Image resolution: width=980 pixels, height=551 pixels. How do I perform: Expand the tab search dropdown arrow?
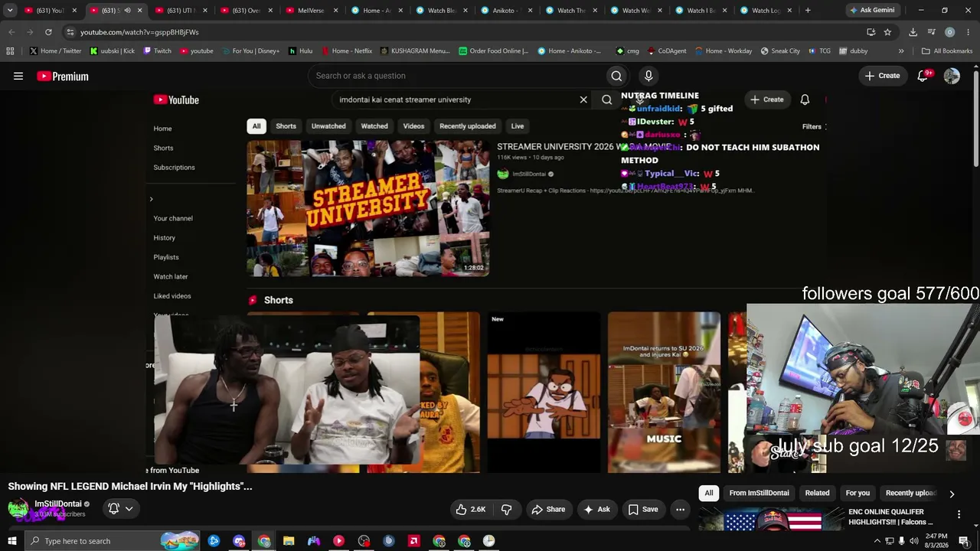click(x=10, y=10)
